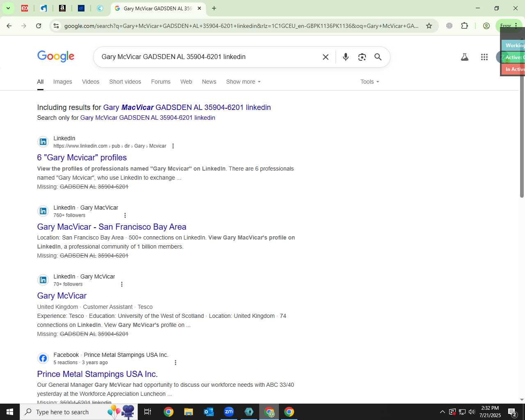Open 'Gary McVicar' LinkedIn result title
Screen dimensions: 525x420
tap(62, 296)
